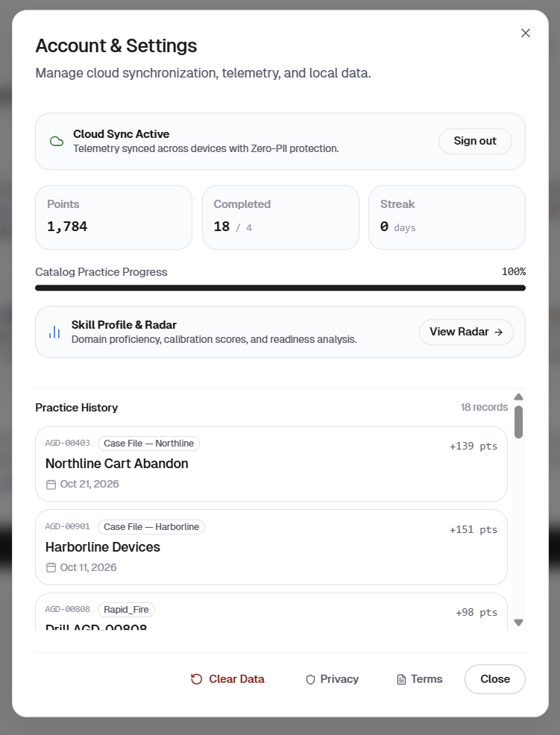Viewport: 560px width, 735px height.
Task: Click the 18 records count label
Action: point(484,407)
